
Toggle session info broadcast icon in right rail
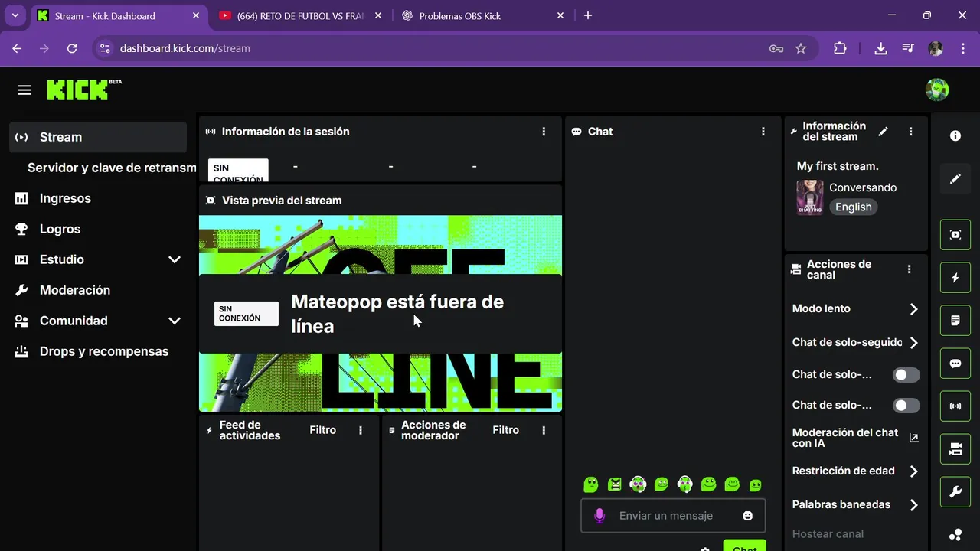[x=955, y=406]
